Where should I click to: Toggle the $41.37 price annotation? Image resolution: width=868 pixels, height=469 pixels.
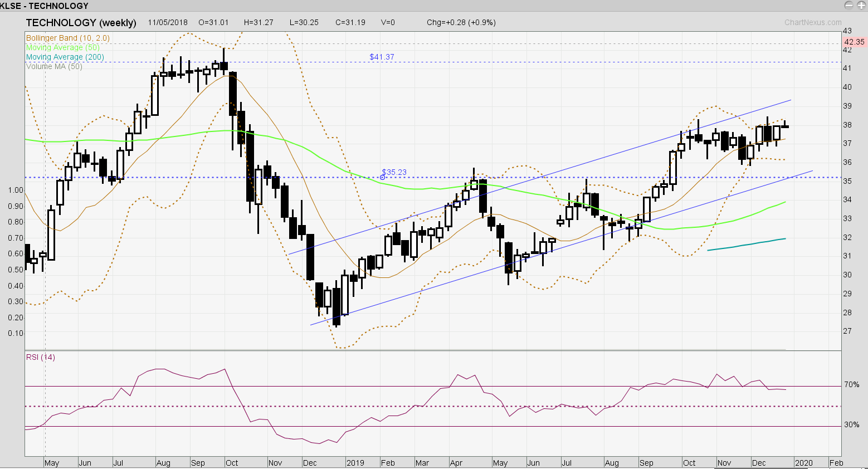(382, 56)
